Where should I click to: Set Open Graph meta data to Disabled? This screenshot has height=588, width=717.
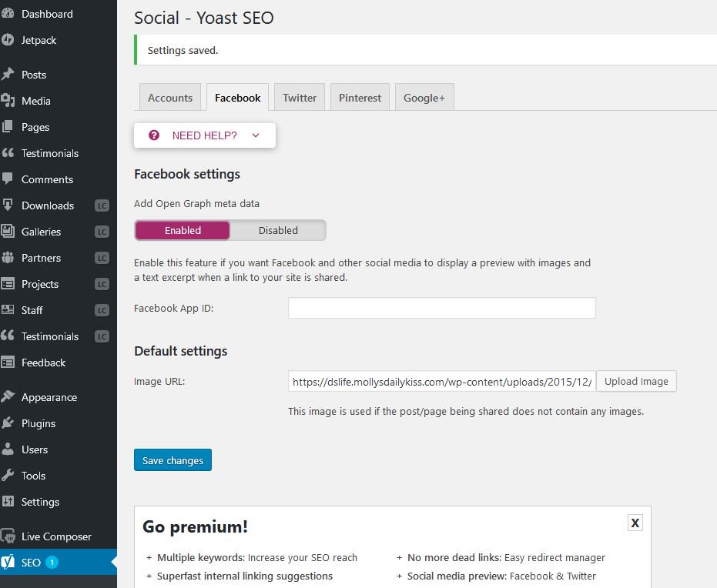(x=278, y=230)
